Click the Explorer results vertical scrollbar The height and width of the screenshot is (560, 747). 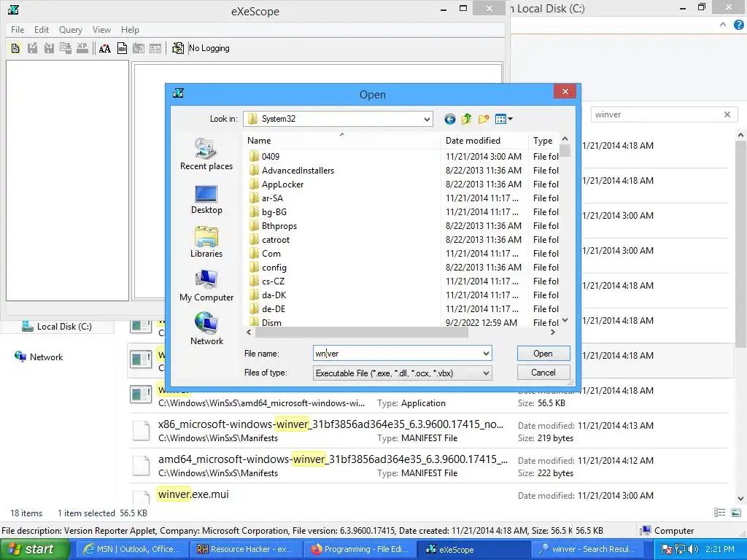point(740,244)
